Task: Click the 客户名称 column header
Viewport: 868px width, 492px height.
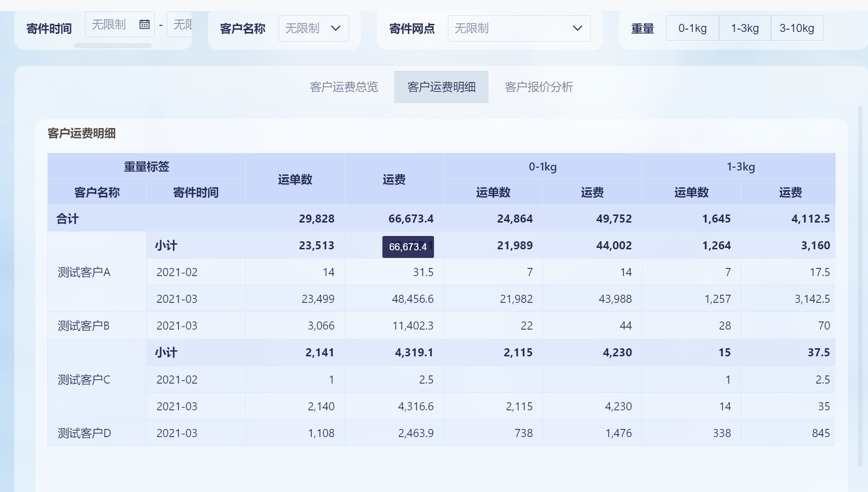Action: point(97,193)
